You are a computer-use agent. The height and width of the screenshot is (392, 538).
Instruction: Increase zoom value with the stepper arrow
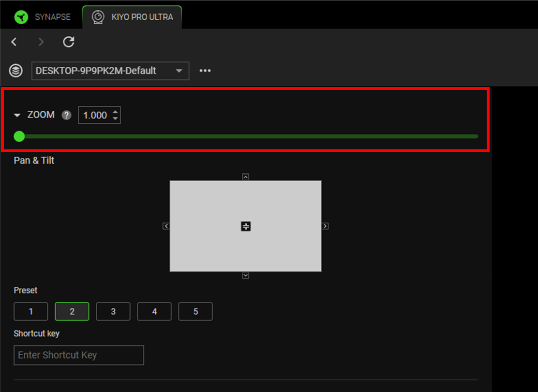115,112
